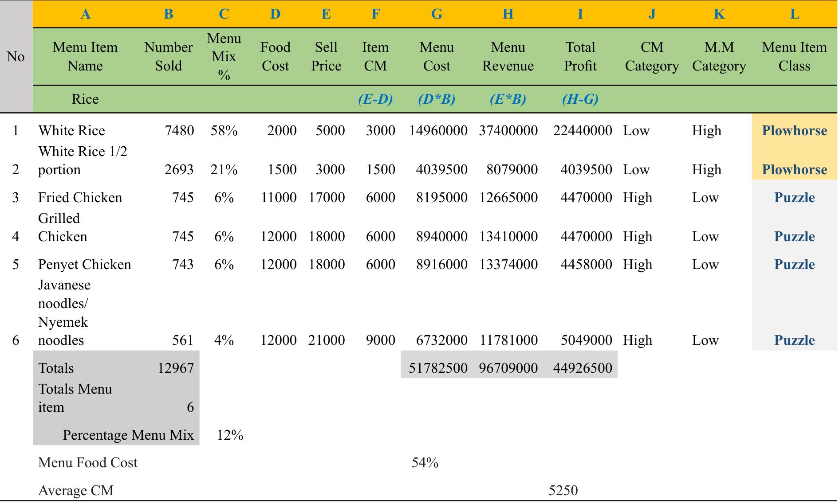This screenshot has width=839, height=504.
Task: Select the Food Cost column header
Action: (275, 56)
